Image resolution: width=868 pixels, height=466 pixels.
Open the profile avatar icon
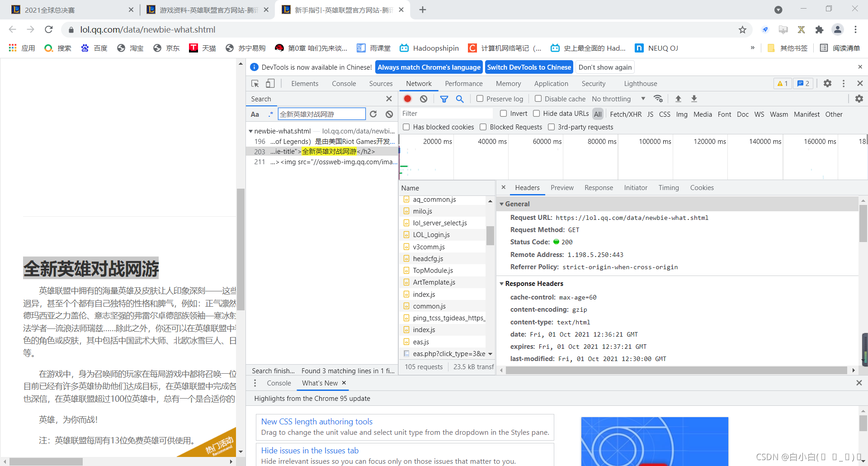click(838, 29)
